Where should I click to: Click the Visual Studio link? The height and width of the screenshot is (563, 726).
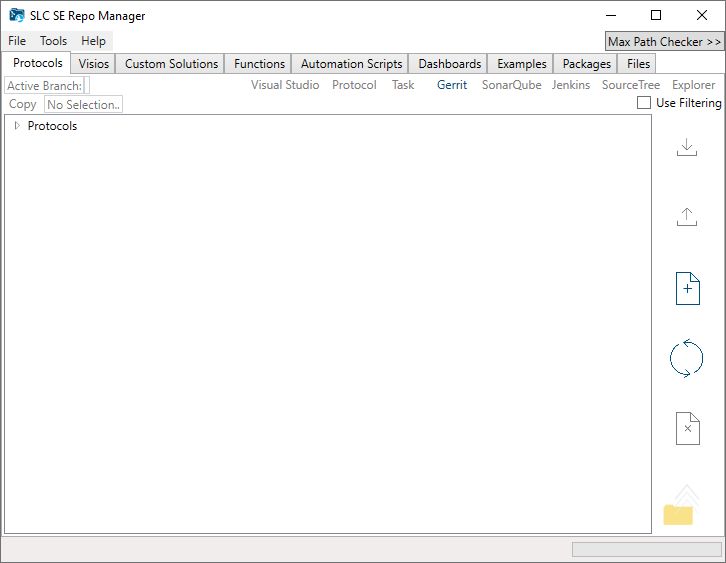[285, 85]
